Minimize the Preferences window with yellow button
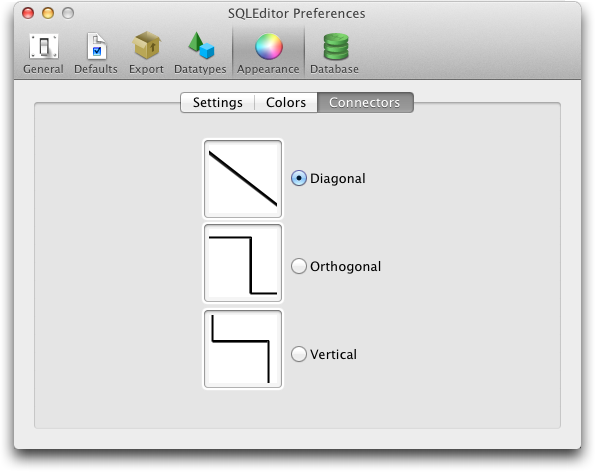This screenshot has width=595, height=472. (x=48, y=13)
